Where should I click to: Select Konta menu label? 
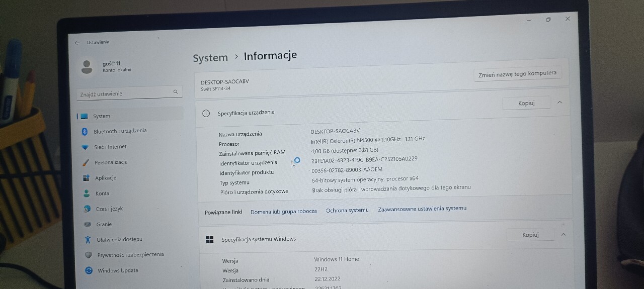pos(102,194)
